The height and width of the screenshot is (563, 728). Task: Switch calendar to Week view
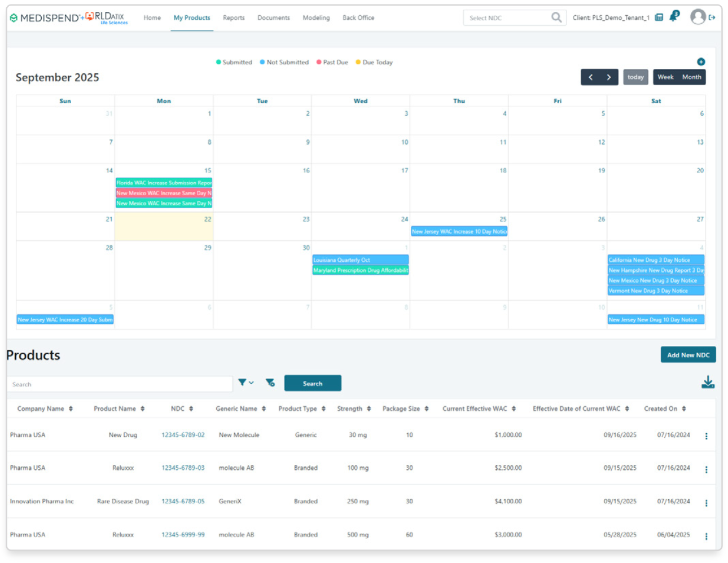(665, 77)
